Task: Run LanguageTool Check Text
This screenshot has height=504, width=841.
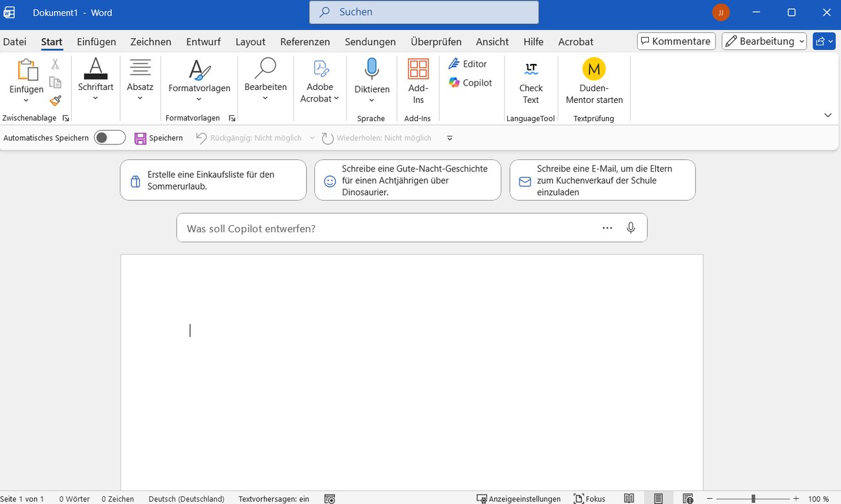Action: (530, 82)
